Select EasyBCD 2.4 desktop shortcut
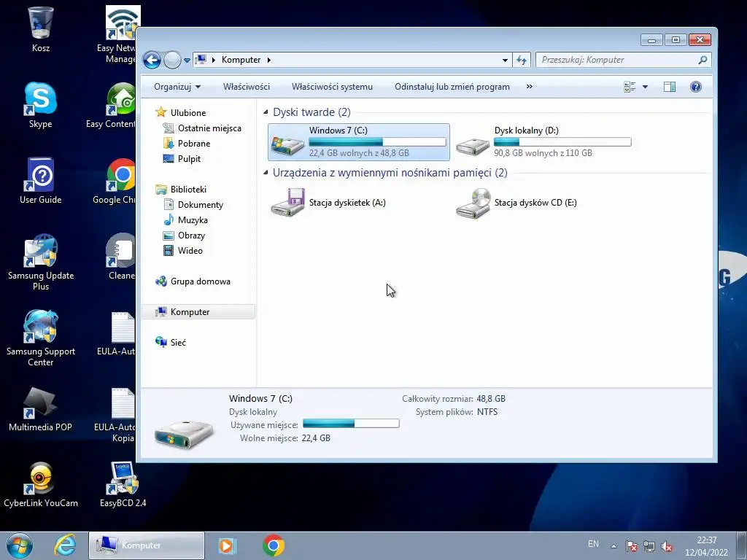Viewport: 747px width, 560px height. tap(123, 484)
